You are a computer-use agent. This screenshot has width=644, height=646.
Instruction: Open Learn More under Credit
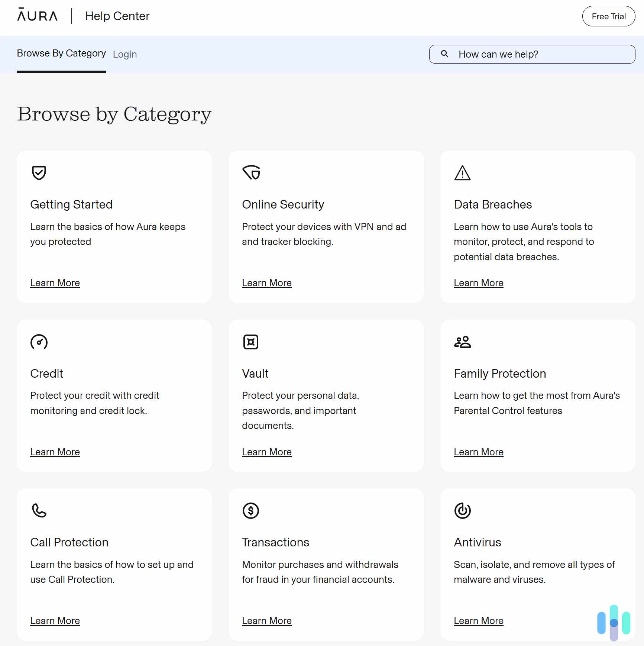55,452
